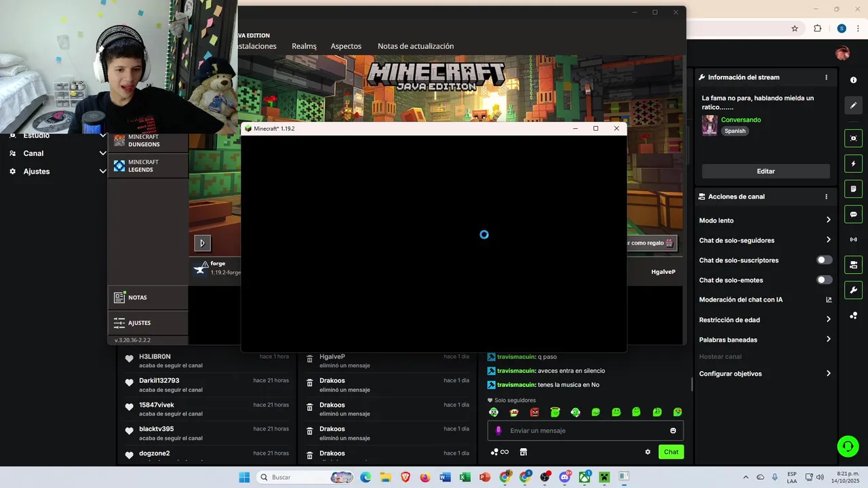The width and height of the screenshot is (868, 488).
Task: Click the Windows Start button
Action: click(x=244, y=477)
